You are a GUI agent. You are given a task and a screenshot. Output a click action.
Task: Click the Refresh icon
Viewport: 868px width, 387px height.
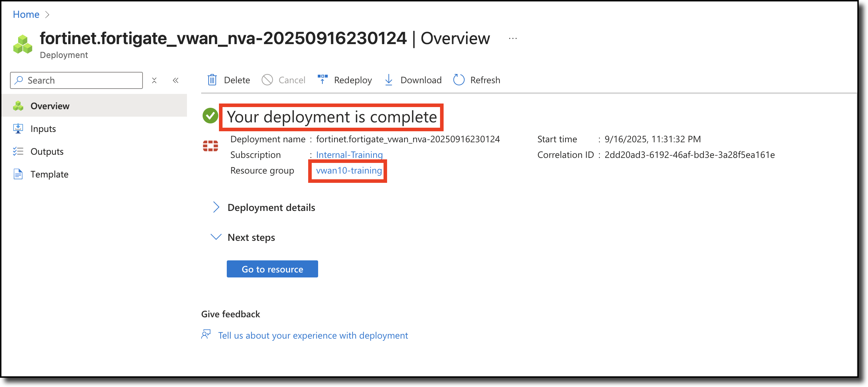pos(459,80)
